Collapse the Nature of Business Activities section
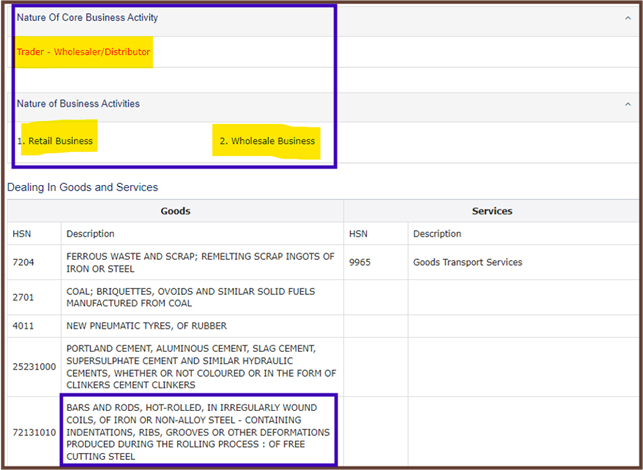The width and height of the screenshot is (643, 470). click(x=627, y=104)
